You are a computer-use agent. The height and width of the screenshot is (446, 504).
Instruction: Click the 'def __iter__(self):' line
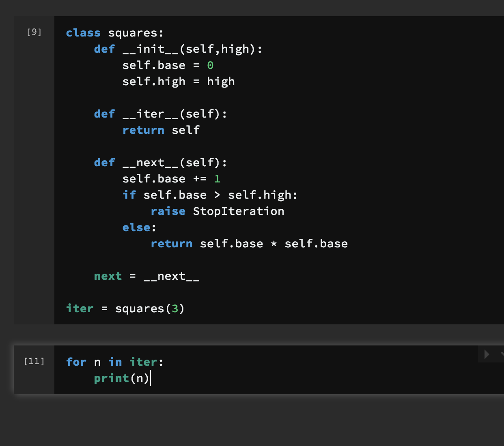coord(161,114)
